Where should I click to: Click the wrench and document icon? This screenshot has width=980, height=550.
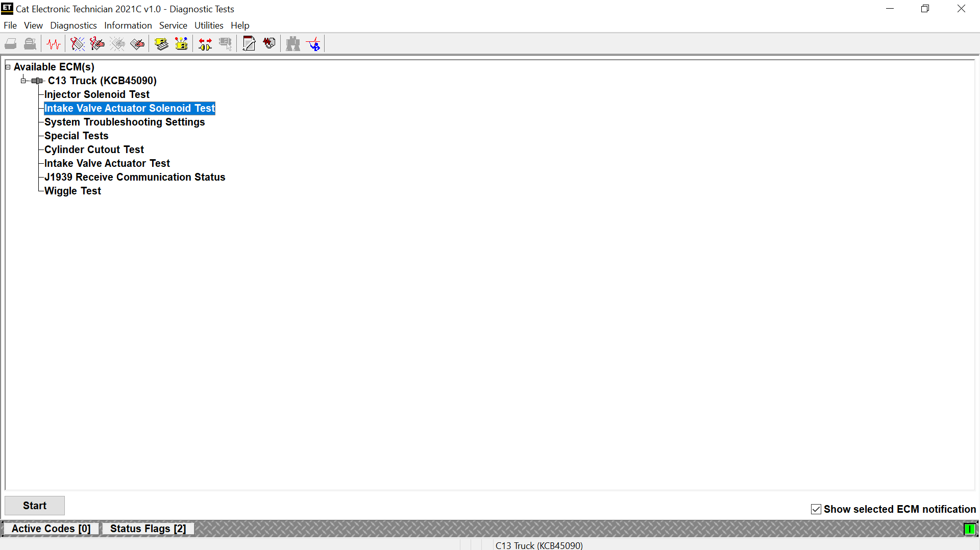(x=249, y=44)
